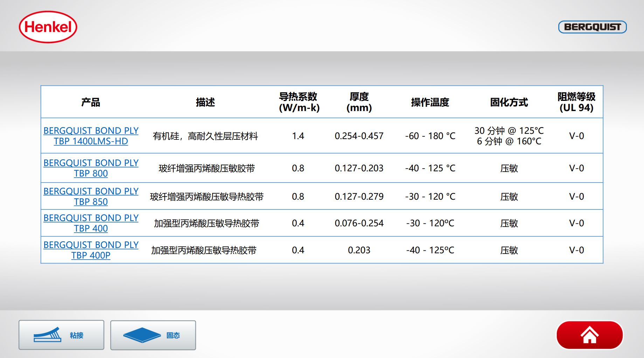This screenshot has height=358, width=644.
Task: Click the 固化方式 column header
Action: pyautogui.click(x=509, y=102)
